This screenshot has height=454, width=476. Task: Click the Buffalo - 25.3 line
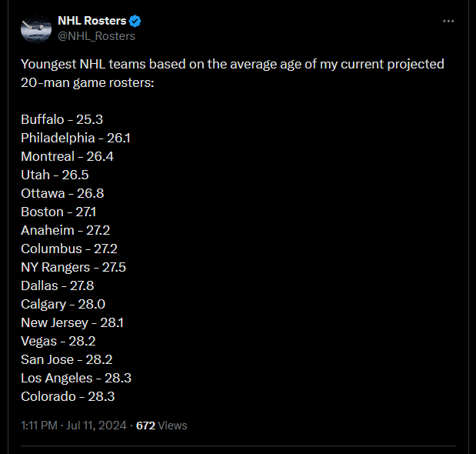click(x=62, y=119)
